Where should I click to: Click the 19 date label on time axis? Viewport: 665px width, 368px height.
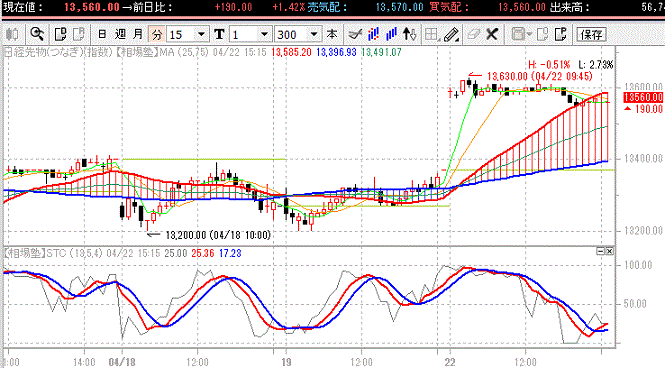click(x=286, y=362)
